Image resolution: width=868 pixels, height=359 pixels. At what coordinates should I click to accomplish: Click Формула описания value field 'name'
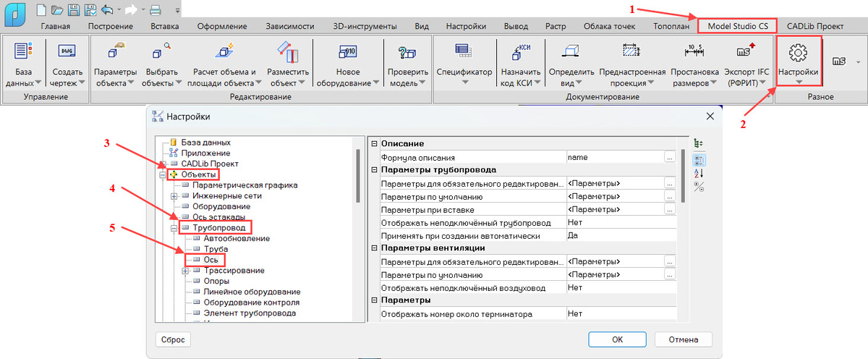(x=614, y=157)
